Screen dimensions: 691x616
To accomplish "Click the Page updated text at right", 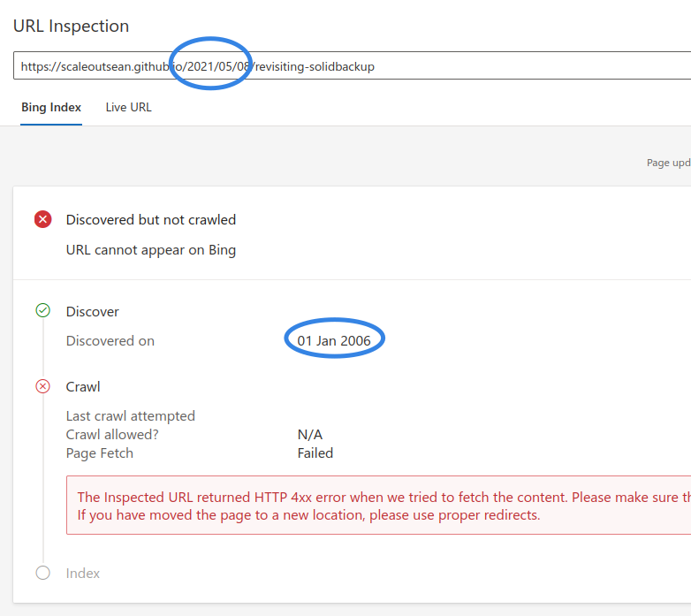I will tap(669, 163).
